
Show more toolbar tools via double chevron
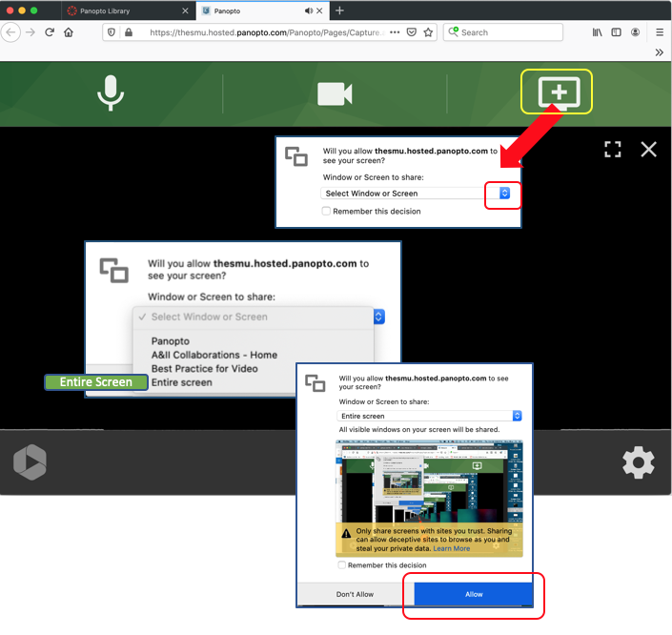click(x=660, y=52)
